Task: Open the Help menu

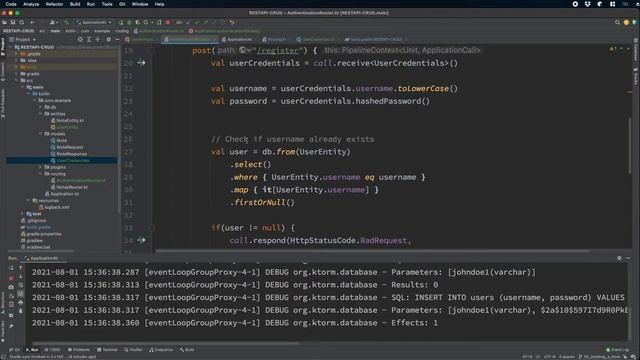Action: (159, 4)
